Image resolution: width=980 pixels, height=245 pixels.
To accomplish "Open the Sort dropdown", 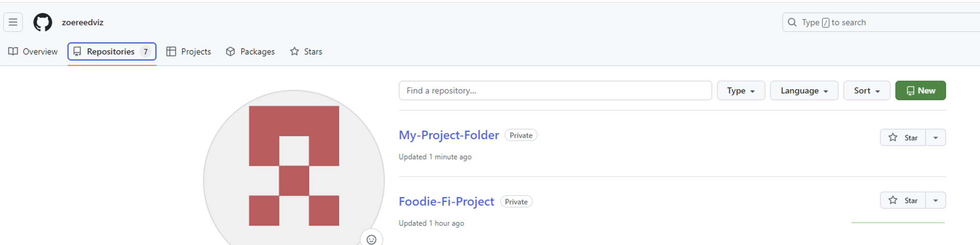I will coord(866,91).
